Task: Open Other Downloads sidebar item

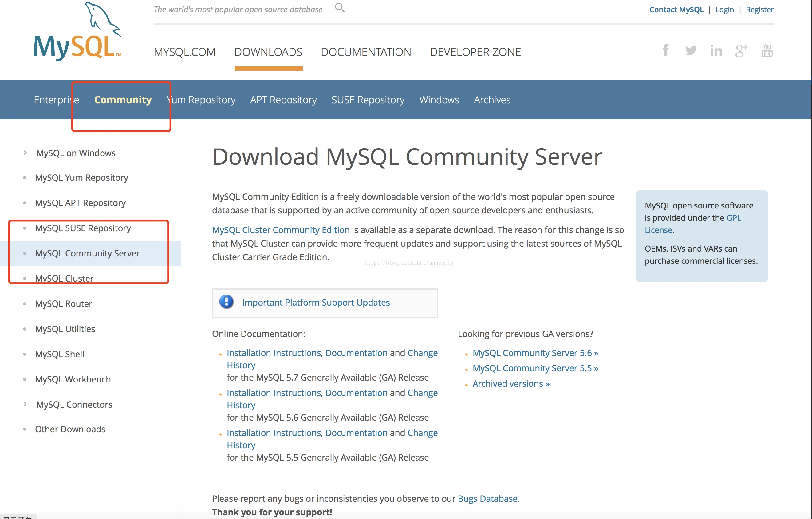Action: 70,429
